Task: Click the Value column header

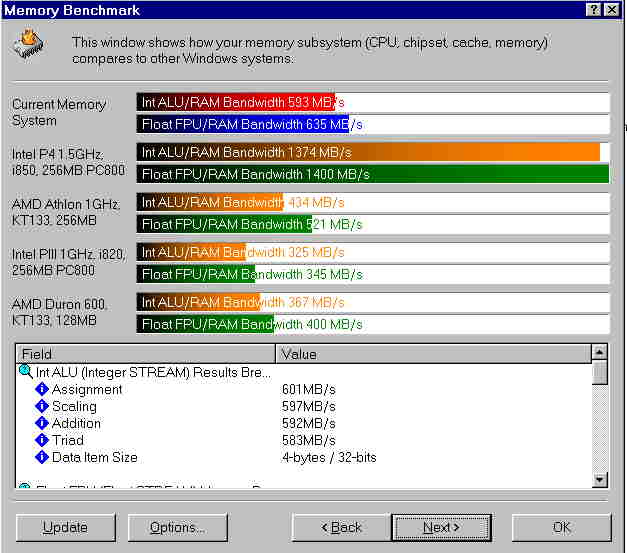Action: pyautogui.click(x=433, y=354)
